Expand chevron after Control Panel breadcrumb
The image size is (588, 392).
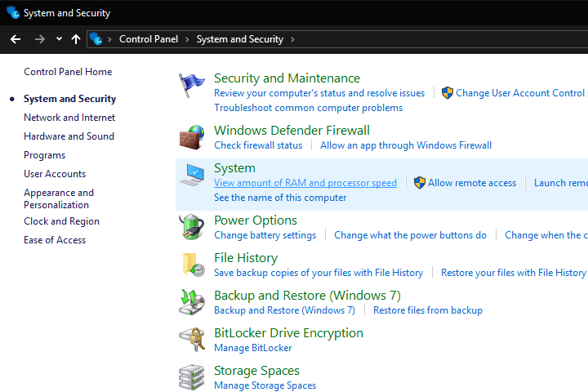pos(187,39)
